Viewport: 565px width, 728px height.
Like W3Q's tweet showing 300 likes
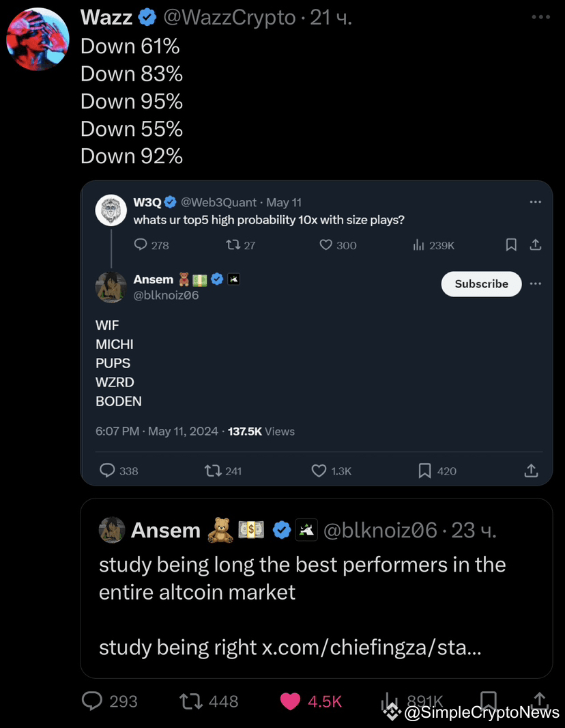coord(326,245)
